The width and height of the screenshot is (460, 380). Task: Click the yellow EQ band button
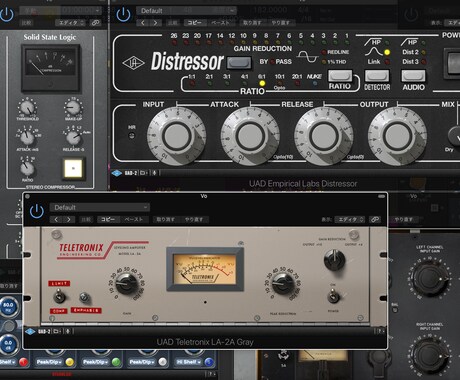click(69, 362)
